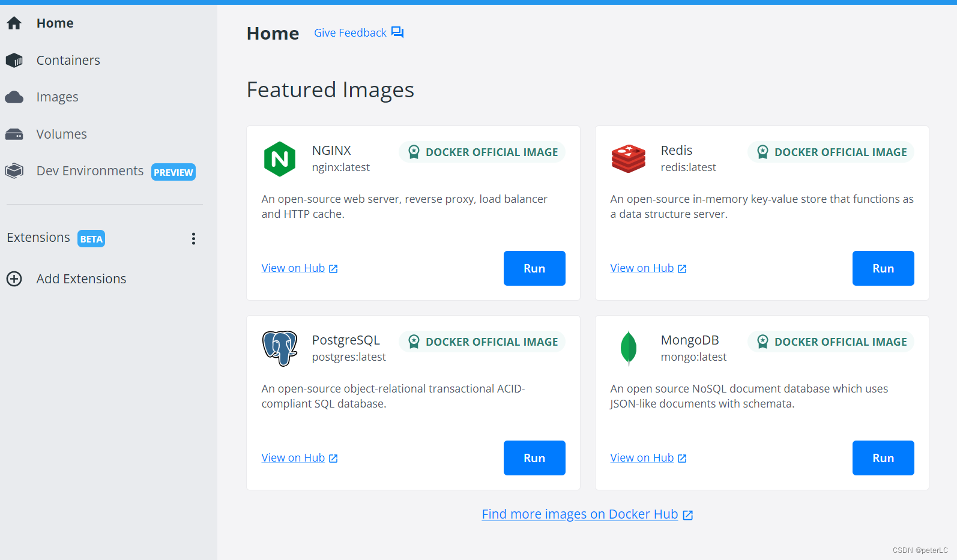Click the Volumes drive icon
This screenshot has width=957, height=560.
(14, 134)
